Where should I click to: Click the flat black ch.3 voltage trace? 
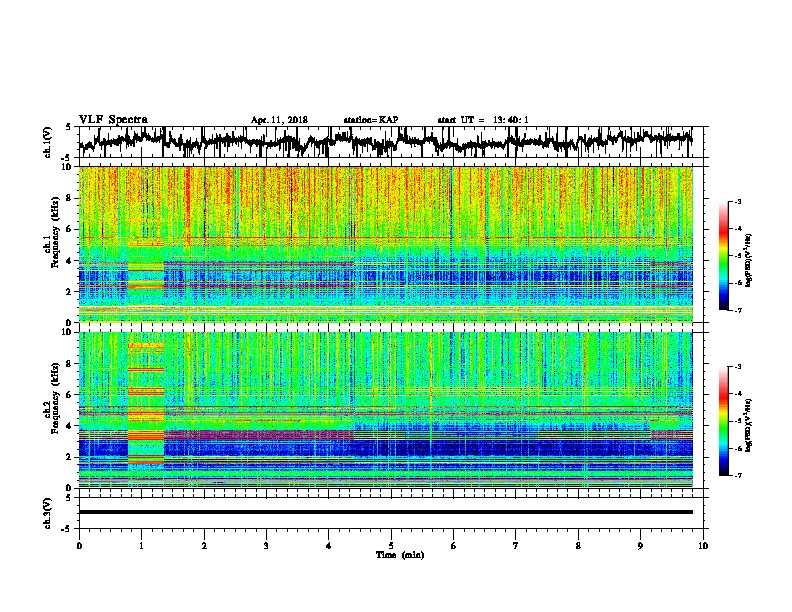385,512
